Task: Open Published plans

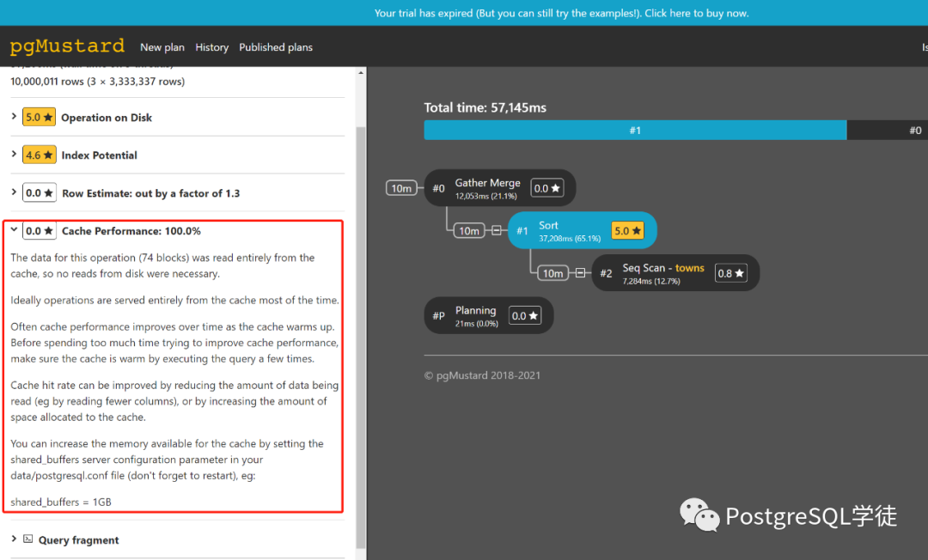Action: [276, 47]
